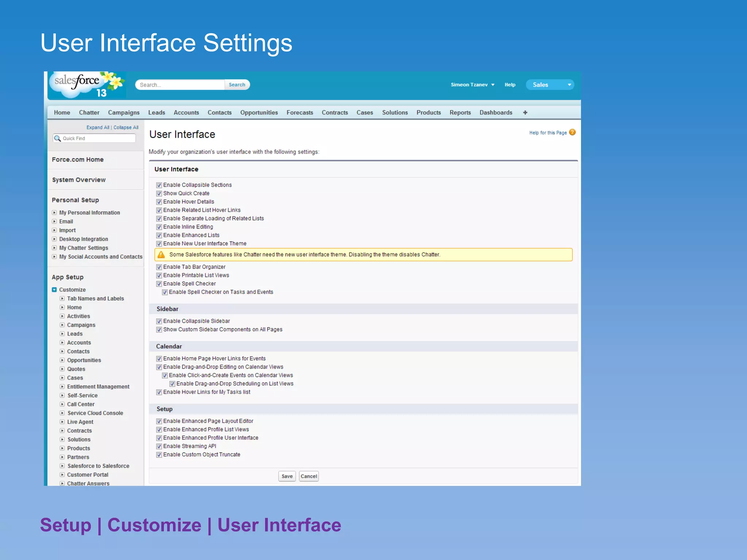Disable Enable Inline Editing checkbox
Viewport: 747px width, 560px height.
(x=159, y=227)
